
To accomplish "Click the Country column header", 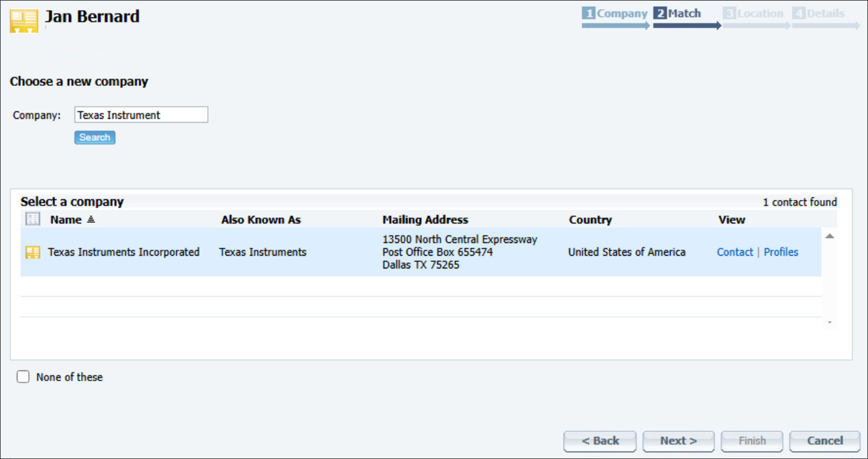I will (590, 219).
